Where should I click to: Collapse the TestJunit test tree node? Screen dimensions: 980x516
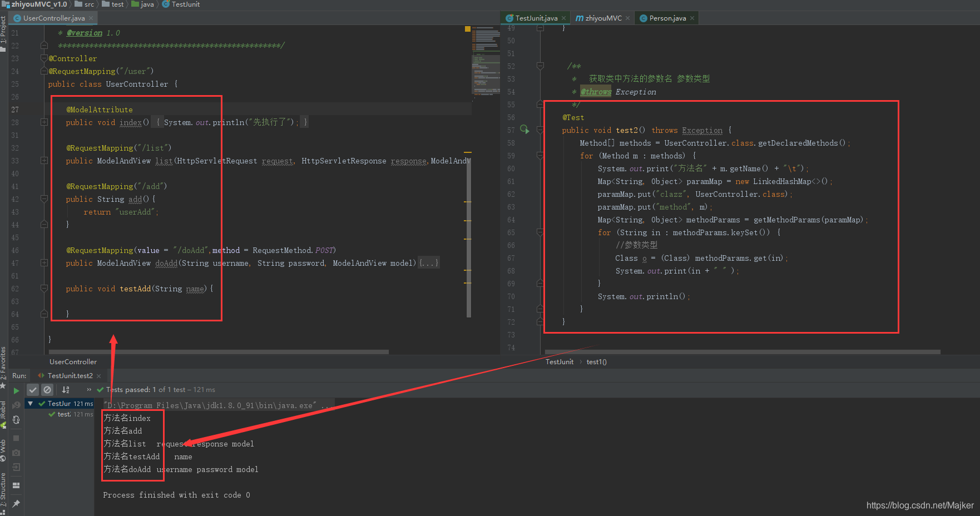(31, 404)
